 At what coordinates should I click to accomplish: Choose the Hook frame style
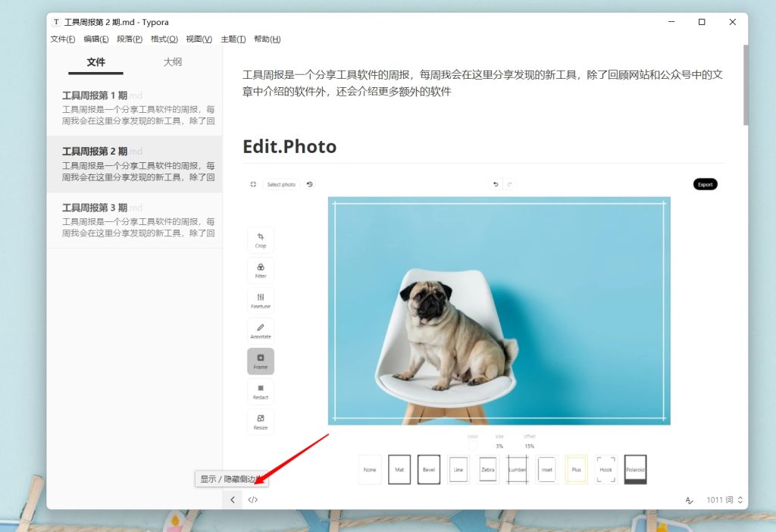(605, 470)
